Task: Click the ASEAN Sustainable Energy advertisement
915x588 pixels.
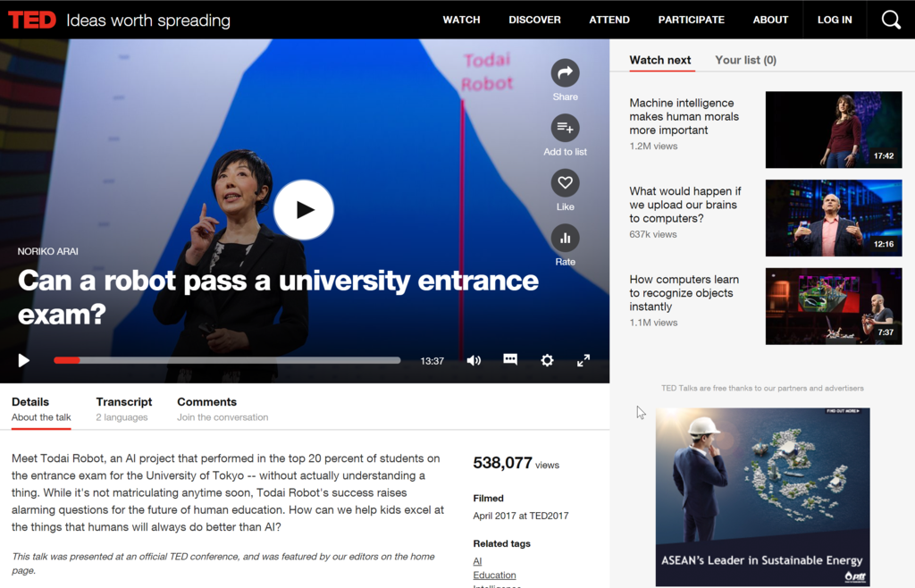Action: (x=762, y=497)
